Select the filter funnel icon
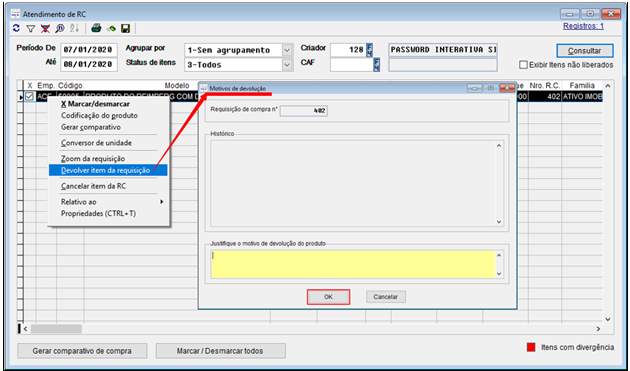The height and width of the screenshot is (371, 630). (31, 29)
